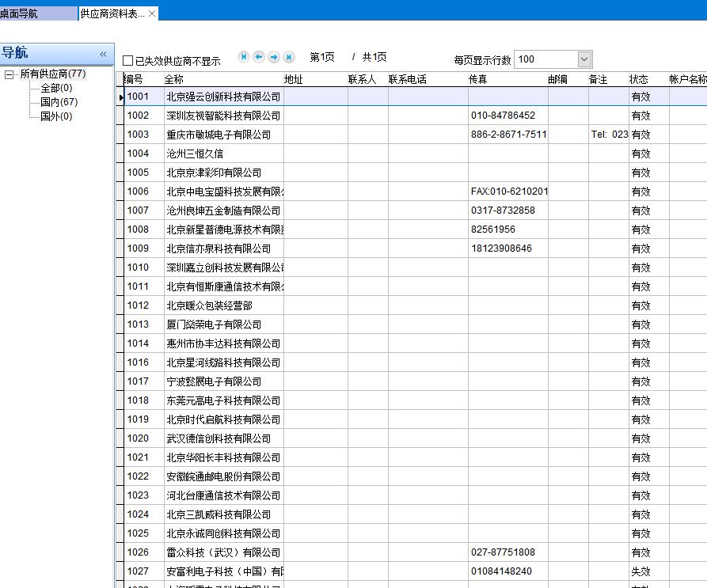The image size is (707, 588).
Task: Close the 供应商资料表 tab
Action: (152, 14)
